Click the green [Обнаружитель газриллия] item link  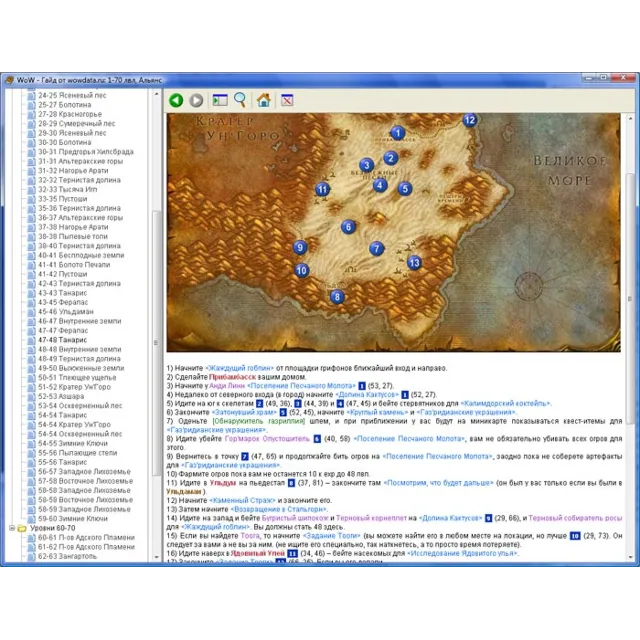(258, 421)
